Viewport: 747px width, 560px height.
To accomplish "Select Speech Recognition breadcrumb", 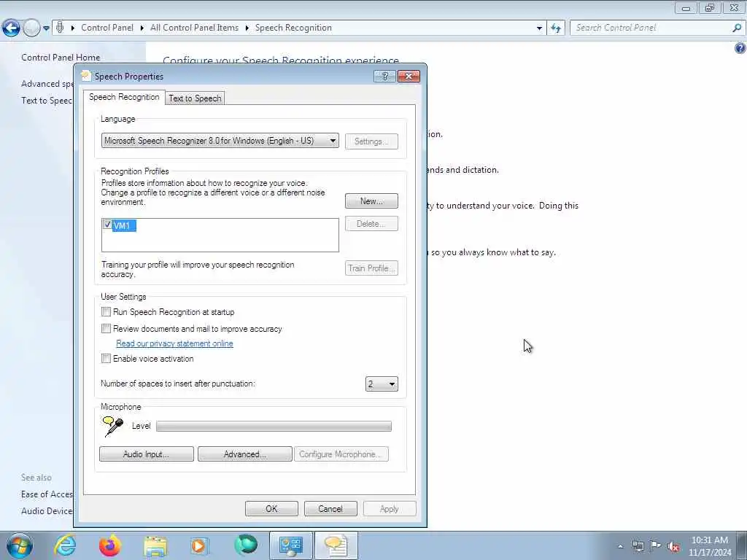I will pos(293,28).
